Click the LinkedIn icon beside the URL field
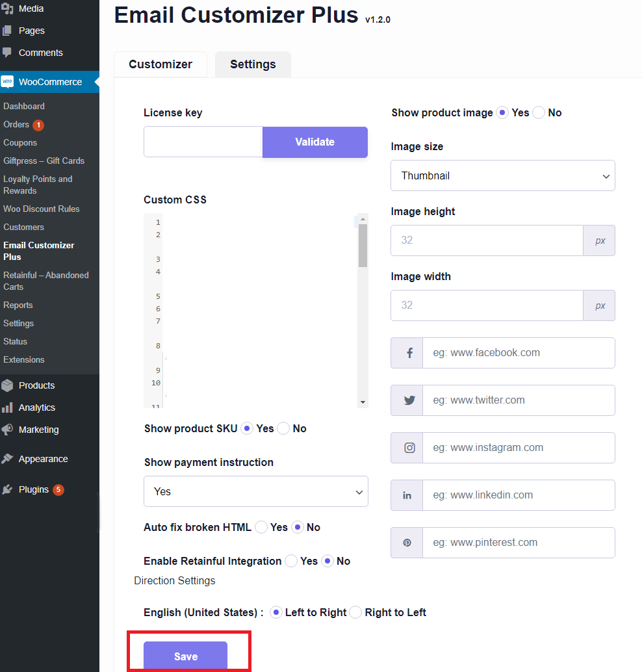 tap(407, 495)
